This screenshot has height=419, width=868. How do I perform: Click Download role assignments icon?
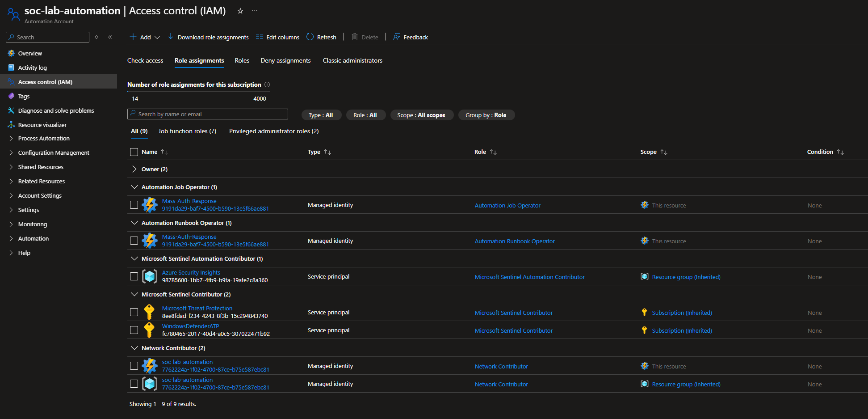[171, 37]
